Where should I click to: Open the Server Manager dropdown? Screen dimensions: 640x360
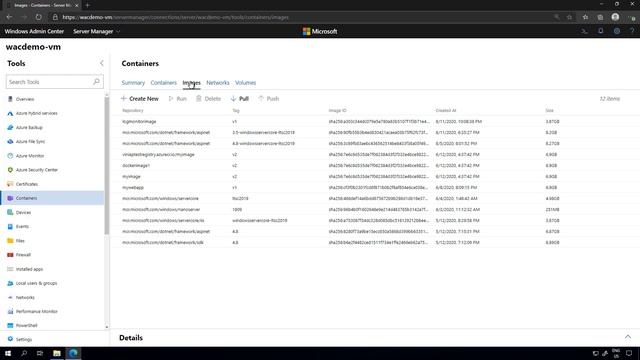96,31
